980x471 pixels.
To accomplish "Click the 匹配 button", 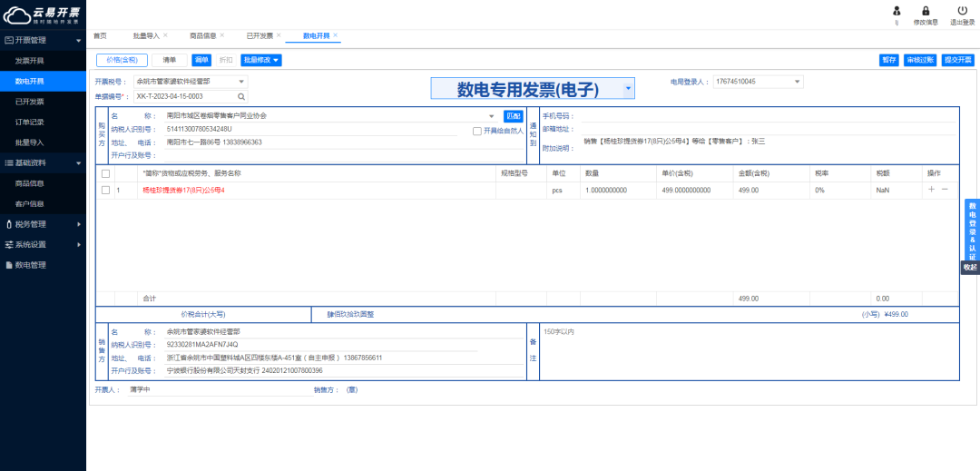I will coord(513,116).
